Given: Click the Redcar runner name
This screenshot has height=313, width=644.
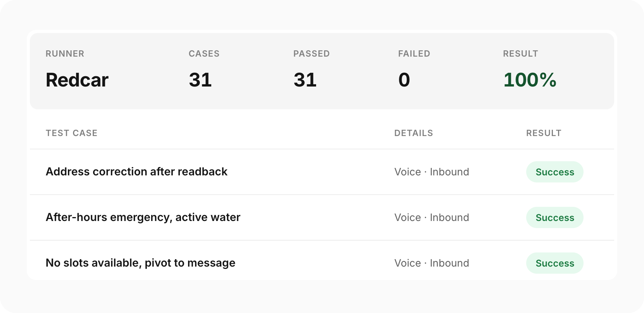Looking at the screenshot, I should pos(77,80).
